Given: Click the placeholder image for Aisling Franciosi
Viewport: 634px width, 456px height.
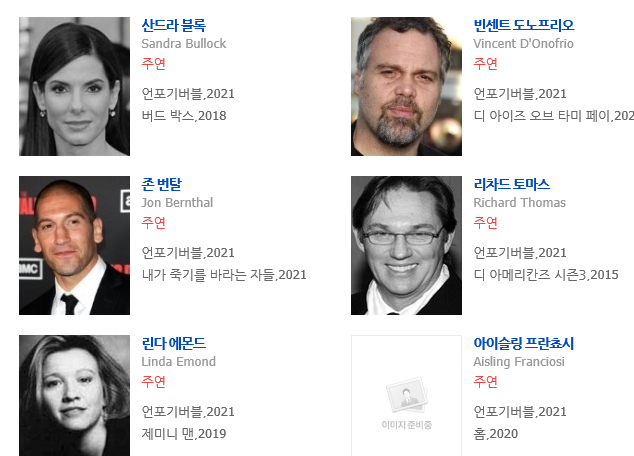Looking at the screenshot, I should (x=406, y=395).
